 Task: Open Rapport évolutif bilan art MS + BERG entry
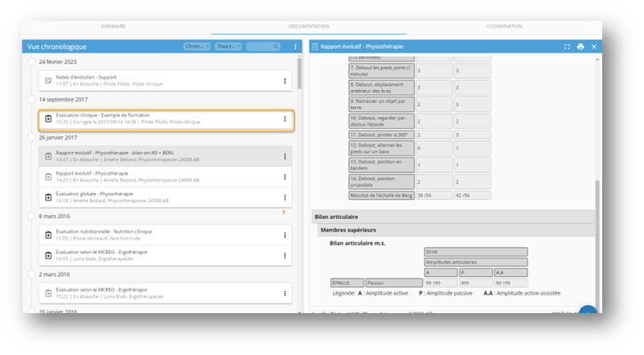coord(161,157)
